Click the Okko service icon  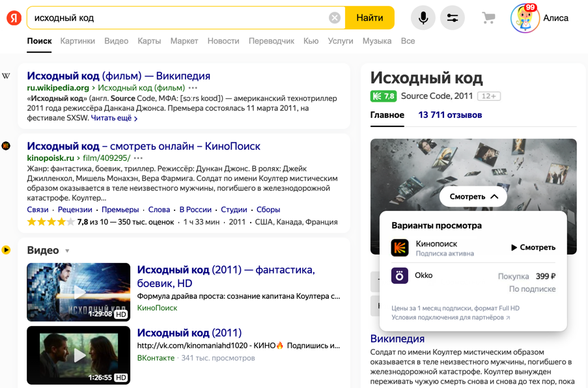tap(400, 275)
